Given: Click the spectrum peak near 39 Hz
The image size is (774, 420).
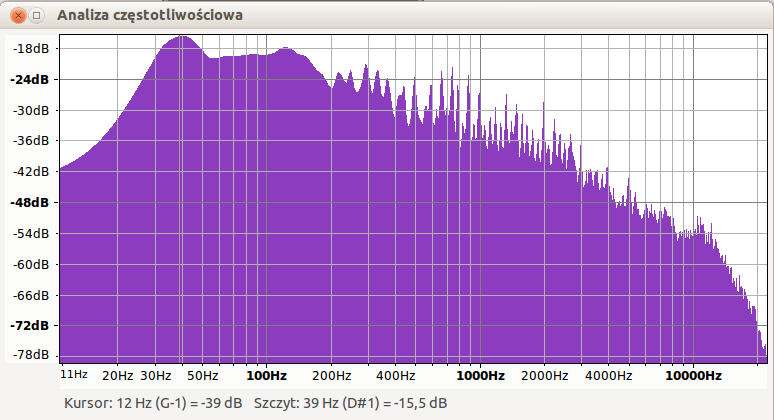Looking at the screenshot, I should click(x=182, y=38).
